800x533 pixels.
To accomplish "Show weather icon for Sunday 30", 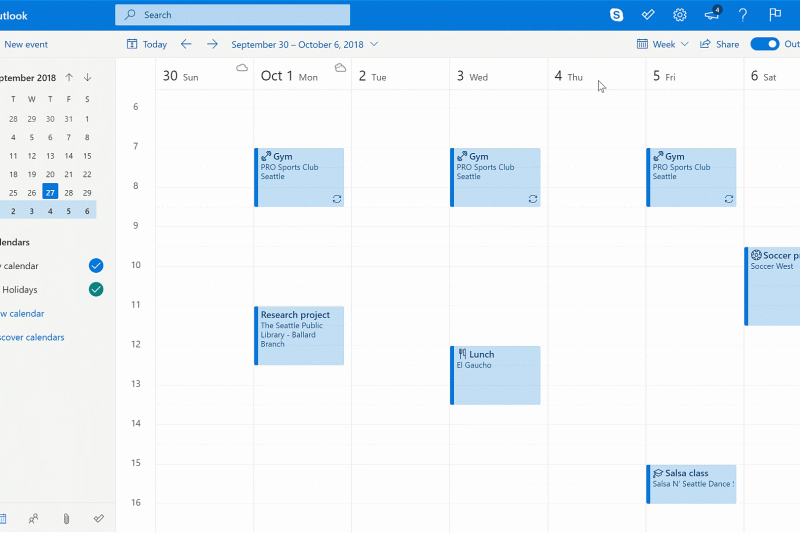I will (x=242, y=68).
